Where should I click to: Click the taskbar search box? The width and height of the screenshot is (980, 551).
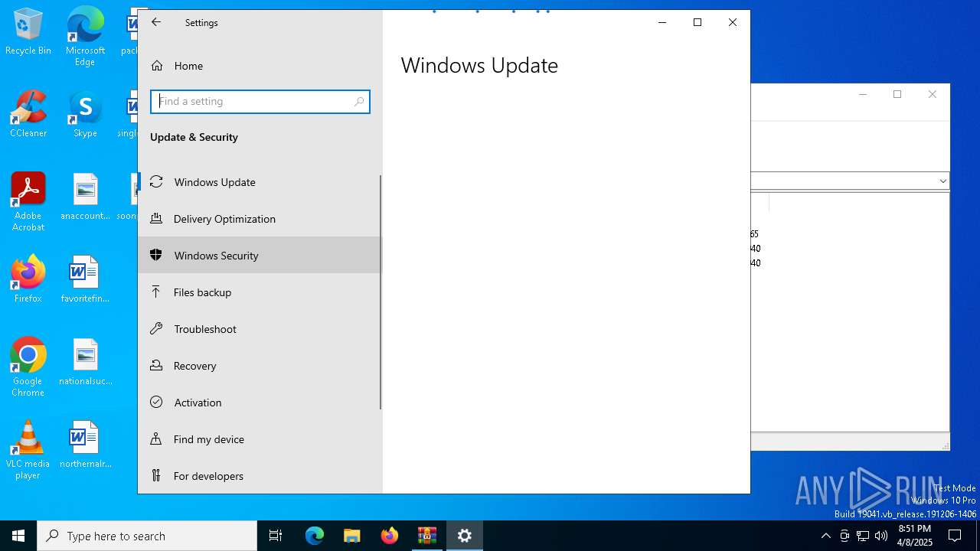click(x=147, y=536)
